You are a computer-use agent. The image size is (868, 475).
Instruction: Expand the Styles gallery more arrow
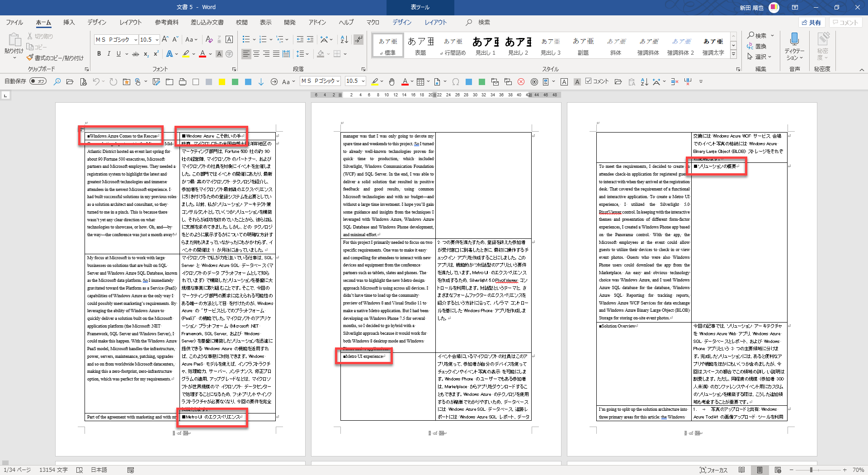click(733, 55)
